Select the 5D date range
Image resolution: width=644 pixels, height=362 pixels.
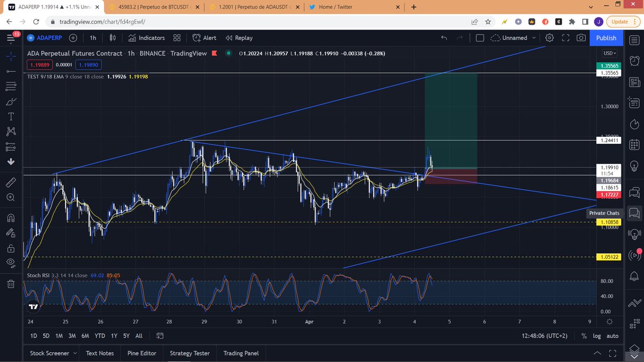pos(46,336)
